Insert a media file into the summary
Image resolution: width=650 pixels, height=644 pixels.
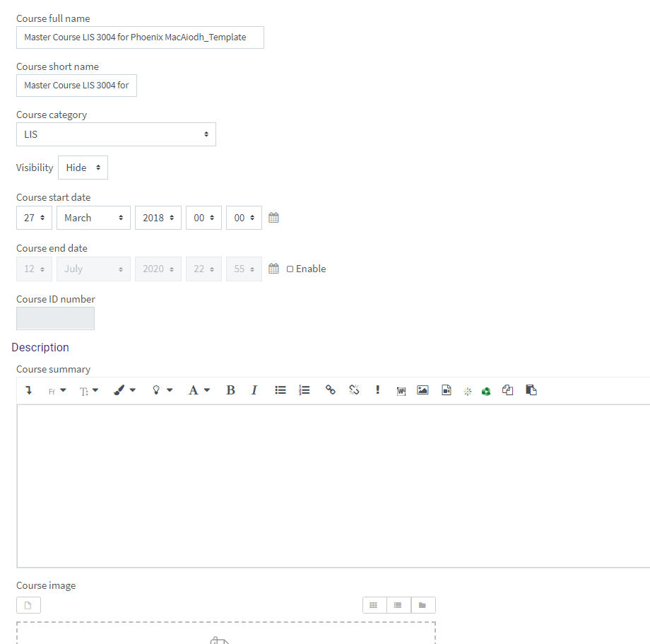[446, 390]
